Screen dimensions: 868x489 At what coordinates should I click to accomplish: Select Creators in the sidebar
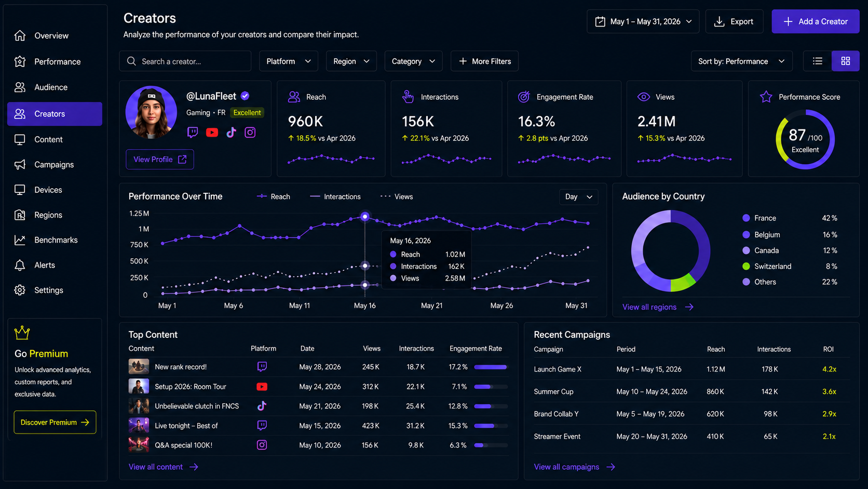(x=55, y=114)
